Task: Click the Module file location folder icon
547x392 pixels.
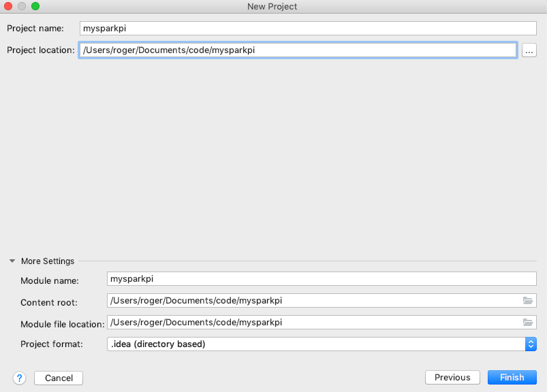Action: 527,322
